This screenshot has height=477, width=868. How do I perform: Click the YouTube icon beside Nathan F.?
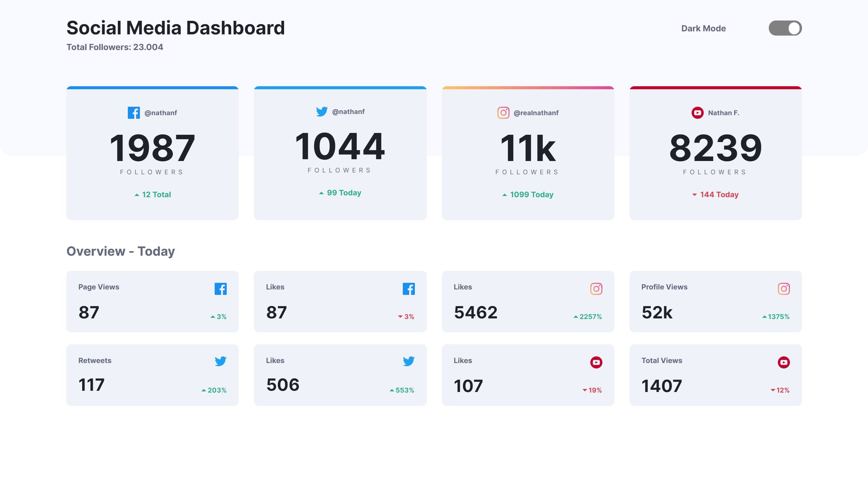(x=697, y=113)
